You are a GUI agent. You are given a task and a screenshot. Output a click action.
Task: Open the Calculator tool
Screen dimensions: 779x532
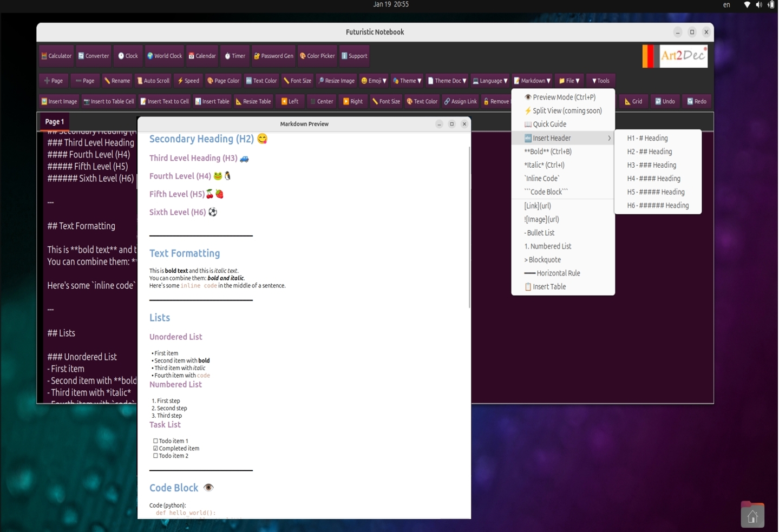click(x=56, y=56)
